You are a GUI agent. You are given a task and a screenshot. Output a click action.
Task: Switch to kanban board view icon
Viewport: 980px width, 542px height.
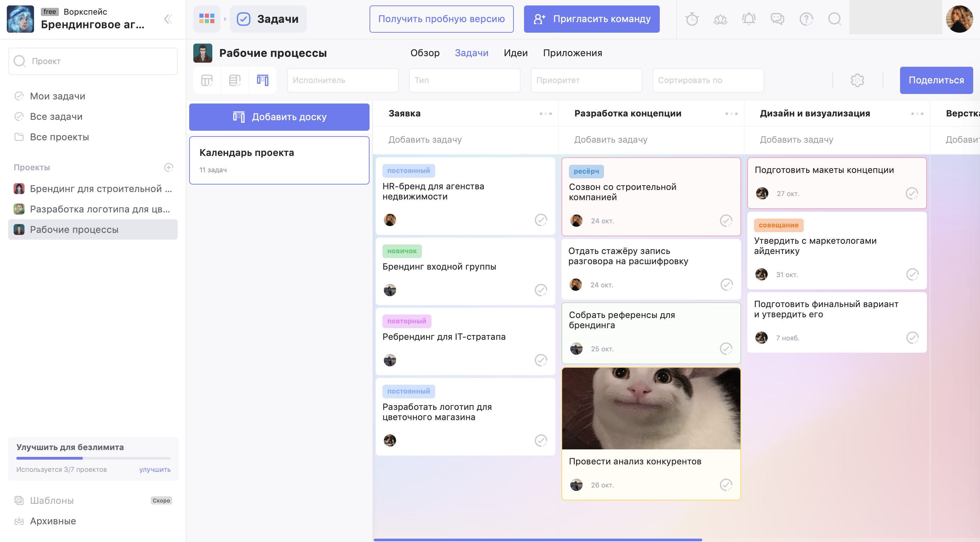pos(262,80)
